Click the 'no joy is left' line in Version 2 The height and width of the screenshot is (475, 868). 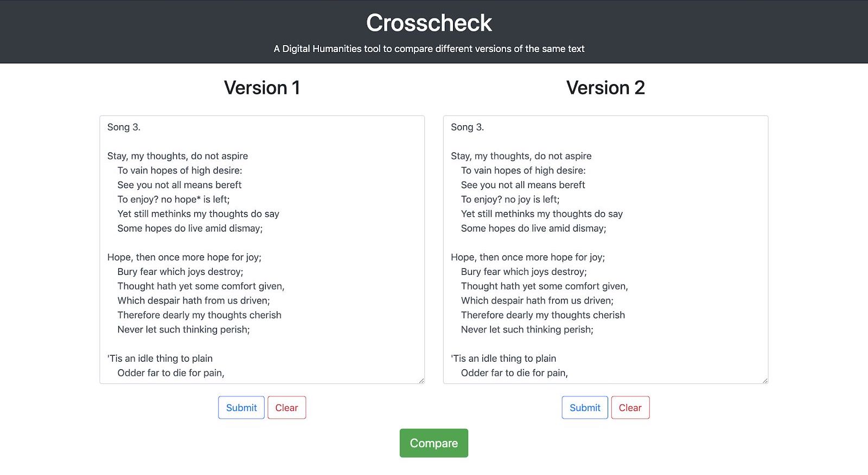coord(510,199)
